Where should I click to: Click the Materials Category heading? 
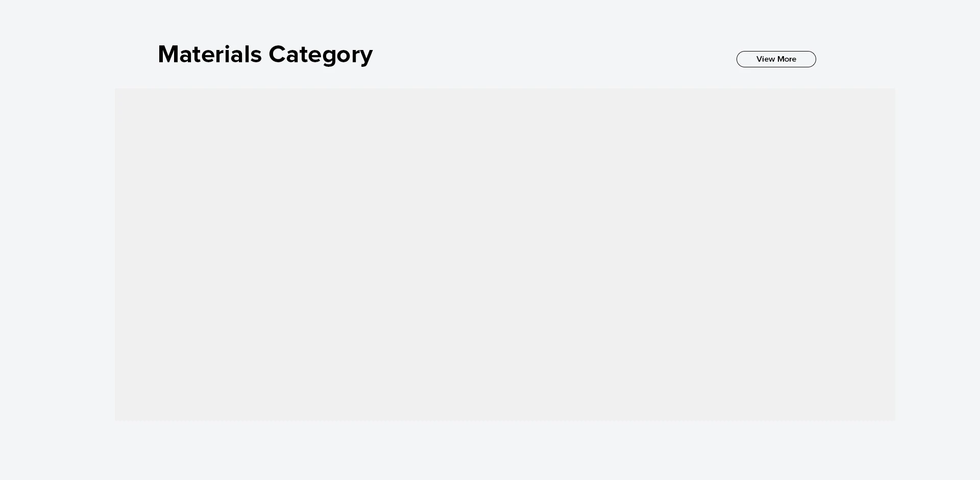coord(265,54)
